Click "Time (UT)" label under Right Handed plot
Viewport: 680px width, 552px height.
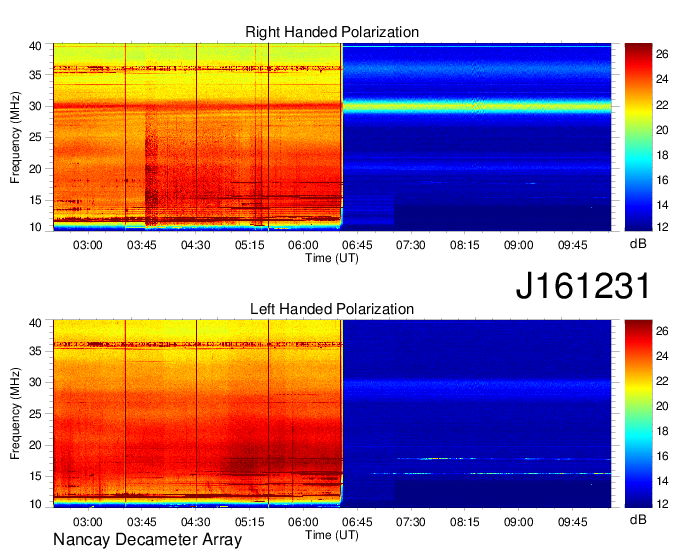(x=332, y=258)
